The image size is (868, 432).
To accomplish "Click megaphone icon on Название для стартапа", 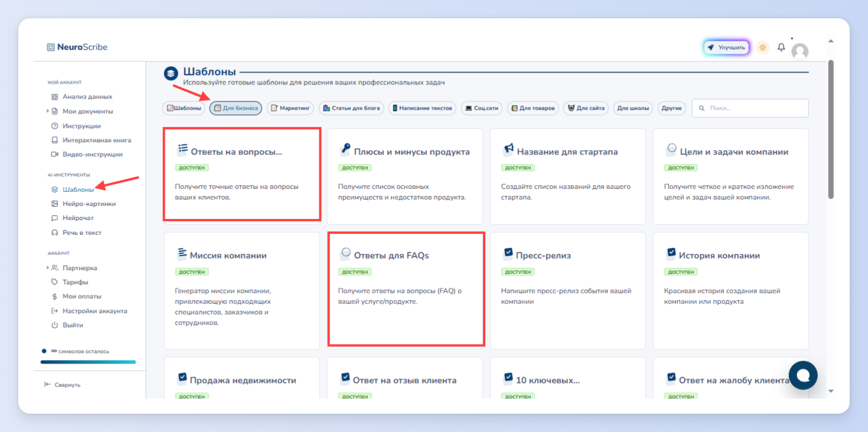I will [x=508, y=149].
